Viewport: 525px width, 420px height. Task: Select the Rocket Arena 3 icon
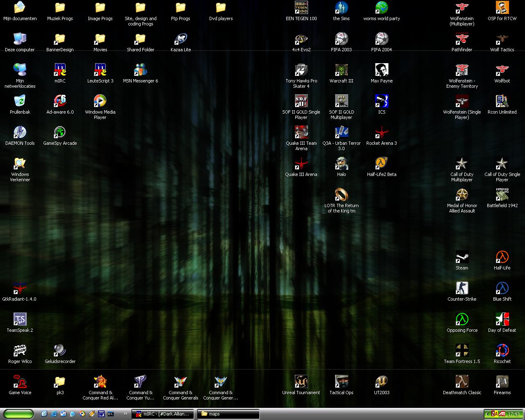point(381,132)
